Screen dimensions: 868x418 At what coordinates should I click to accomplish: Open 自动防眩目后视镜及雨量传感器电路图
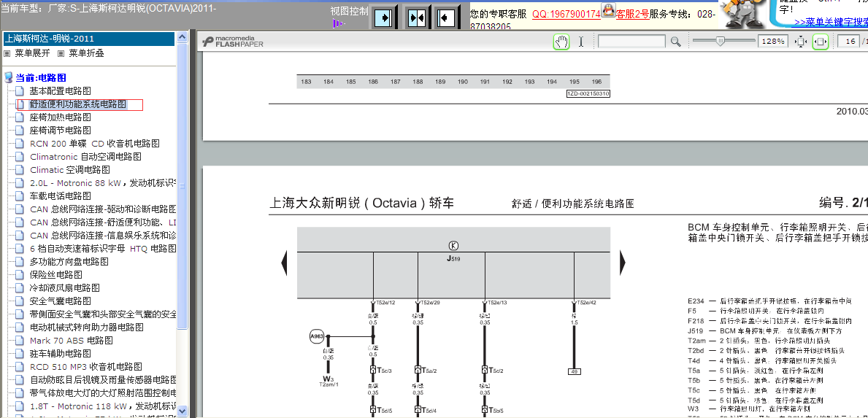(x=103, y=380)
